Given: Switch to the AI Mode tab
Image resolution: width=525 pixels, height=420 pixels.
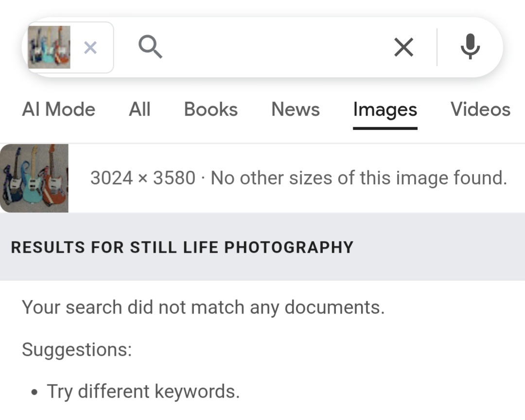Looking at the screenshot, I should coord(58,109).
